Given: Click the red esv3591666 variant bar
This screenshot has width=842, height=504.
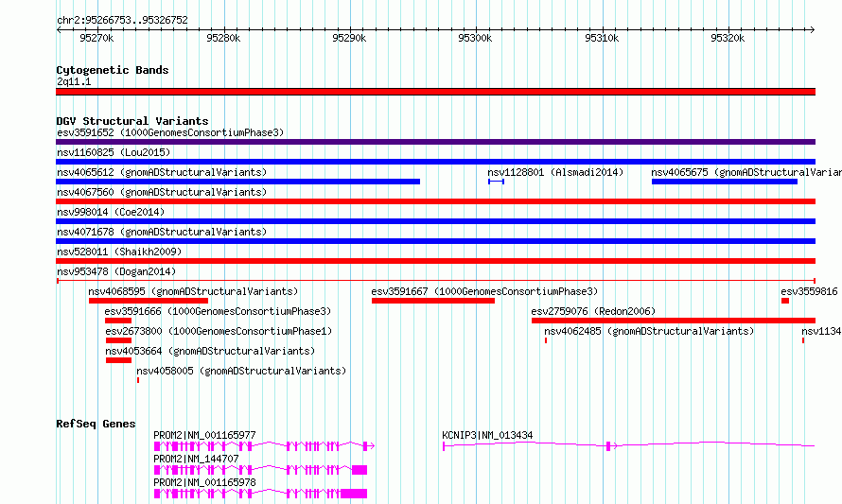Looking at the screenshot, I should 118,321.
